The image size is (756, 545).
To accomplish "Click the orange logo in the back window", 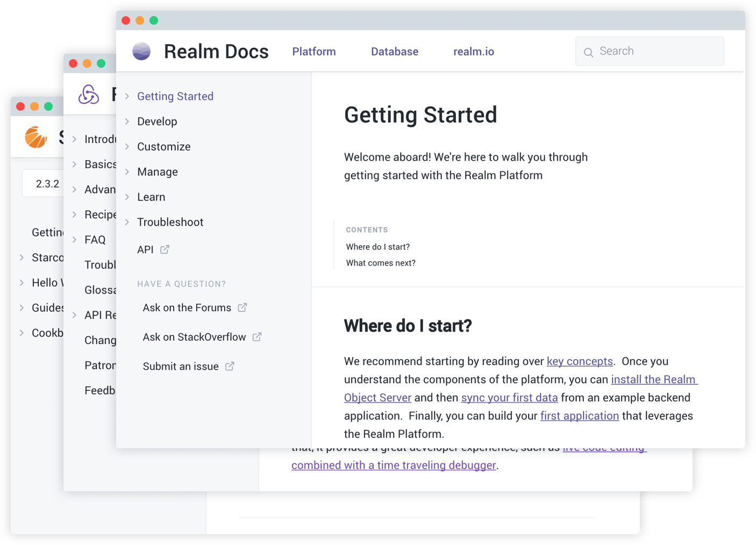I will click(x=36, y=137).
